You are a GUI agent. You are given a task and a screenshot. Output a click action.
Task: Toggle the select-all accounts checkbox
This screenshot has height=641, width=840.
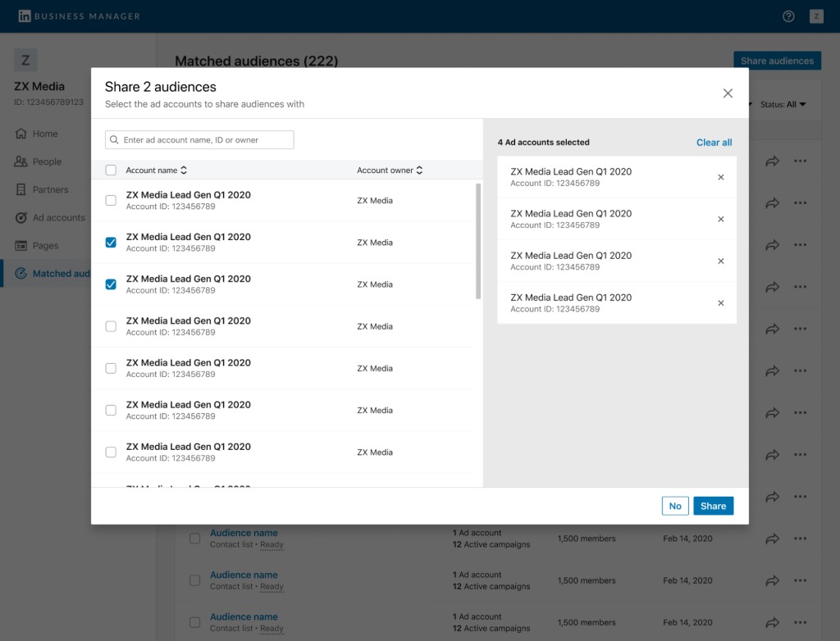click(x=111, y=170)
